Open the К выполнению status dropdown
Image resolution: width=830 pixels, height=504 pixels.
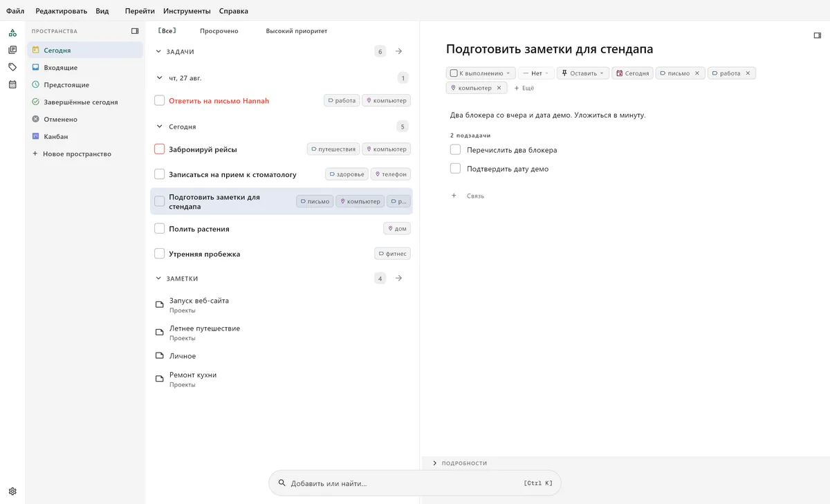tap(481, 73)
